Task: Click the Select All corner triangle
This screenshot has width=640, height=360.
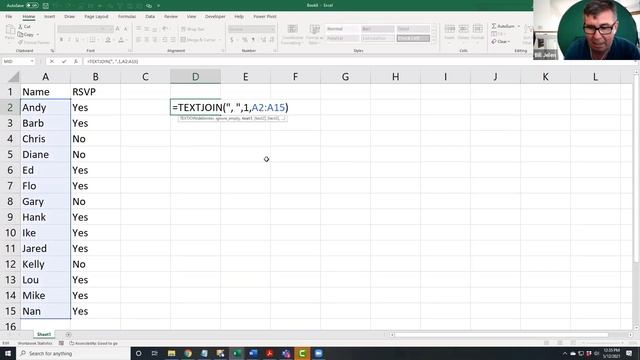Action: tap(13, 77)
